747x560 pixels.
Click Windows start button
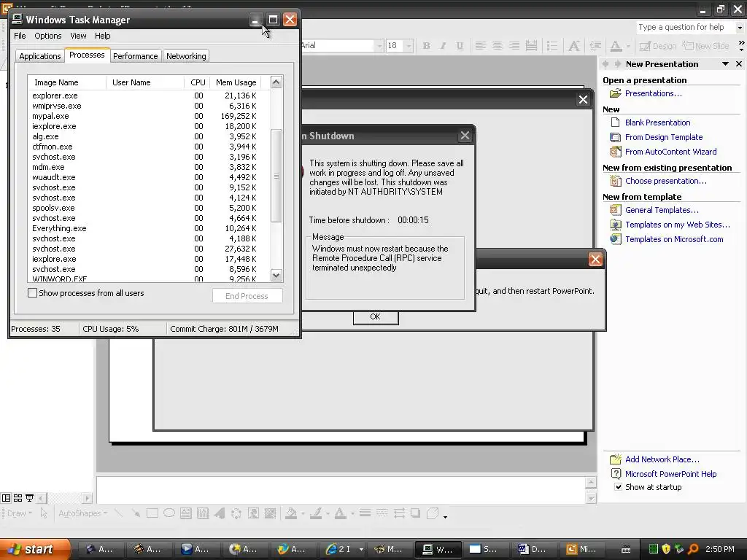point(35,549)
